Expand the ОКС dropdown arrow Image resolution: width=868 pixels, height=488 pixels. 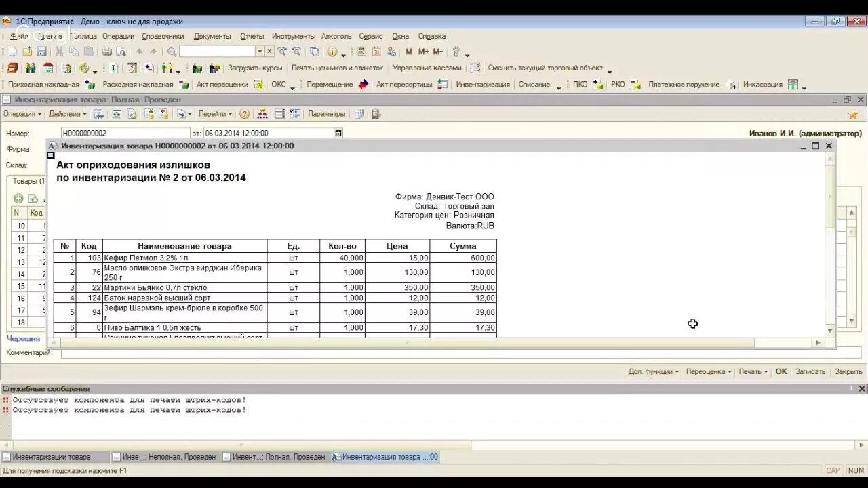292,87
